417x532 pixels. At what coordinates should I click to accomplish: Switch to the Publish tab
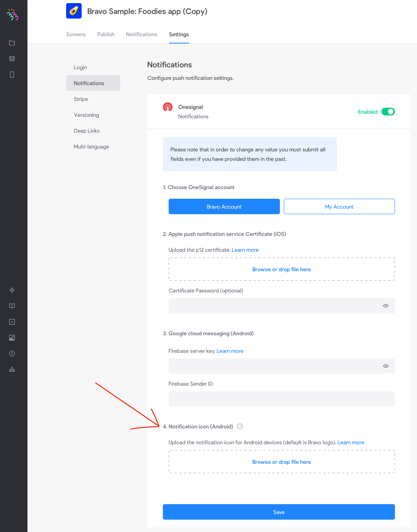[106, 34]
